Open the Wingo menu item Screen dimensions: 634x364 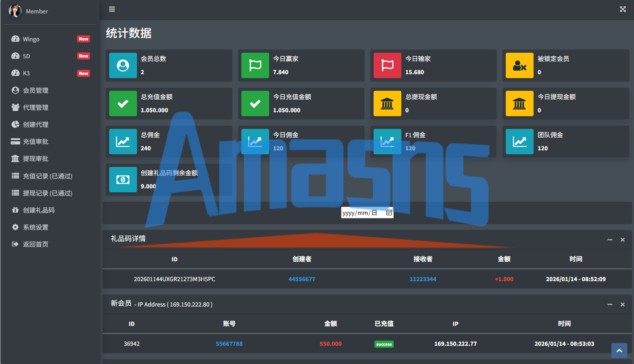(50, 39)
